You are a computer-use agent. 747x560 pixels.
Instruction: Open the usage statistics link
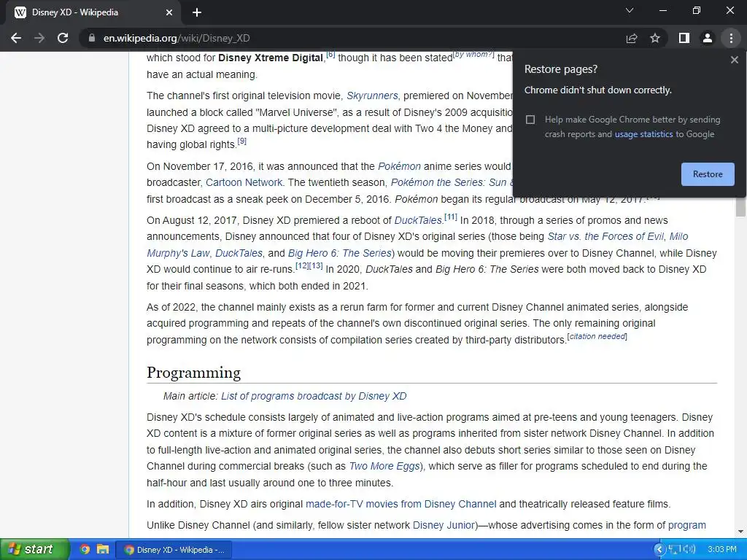[x=643, y=134]
